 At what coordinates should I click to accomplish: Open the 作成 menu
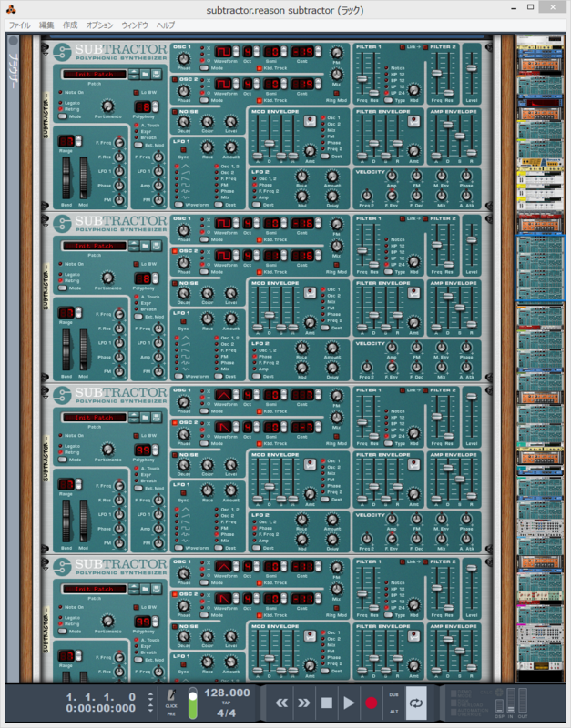point(70,25)
